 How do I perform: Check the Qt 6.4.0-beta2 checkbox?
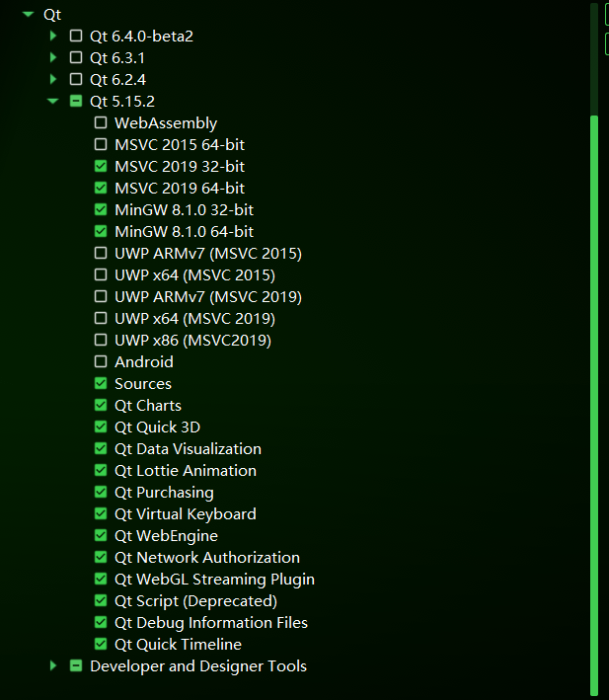76,36
